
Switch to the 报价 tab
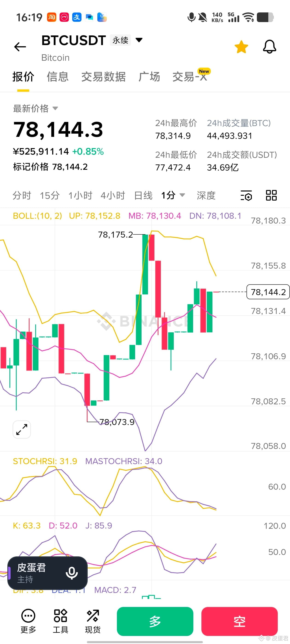click(23, 77)
